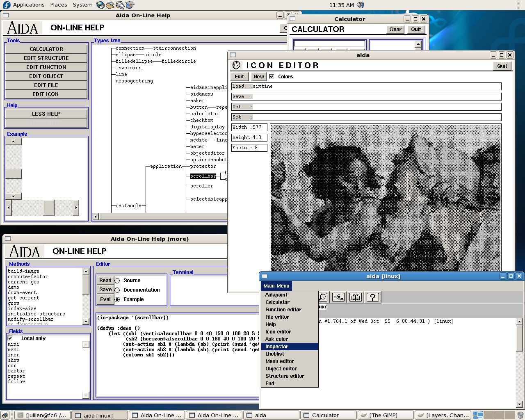This screenshot has height=420, width=525.
Task: Select the Documentation radio button
Action: pyautogui.click(x=117, y=290)
